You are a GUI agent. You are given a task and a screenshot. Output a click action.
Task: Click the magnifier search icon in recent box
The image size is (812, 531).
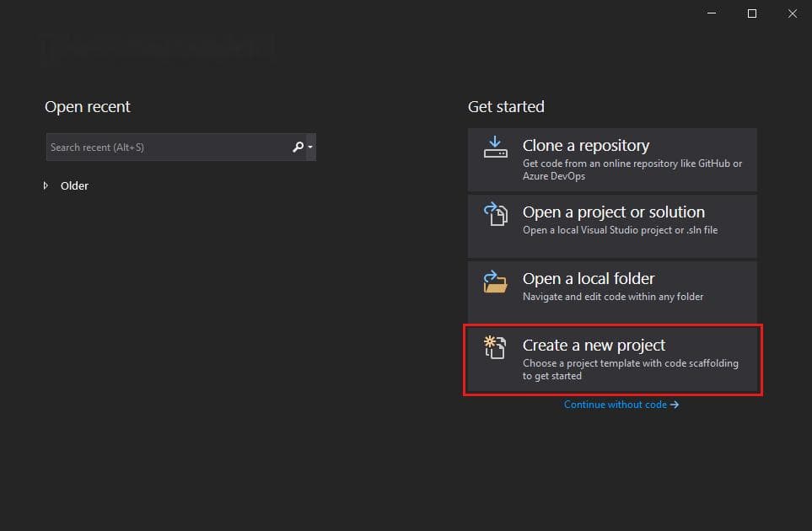point(298,147)
